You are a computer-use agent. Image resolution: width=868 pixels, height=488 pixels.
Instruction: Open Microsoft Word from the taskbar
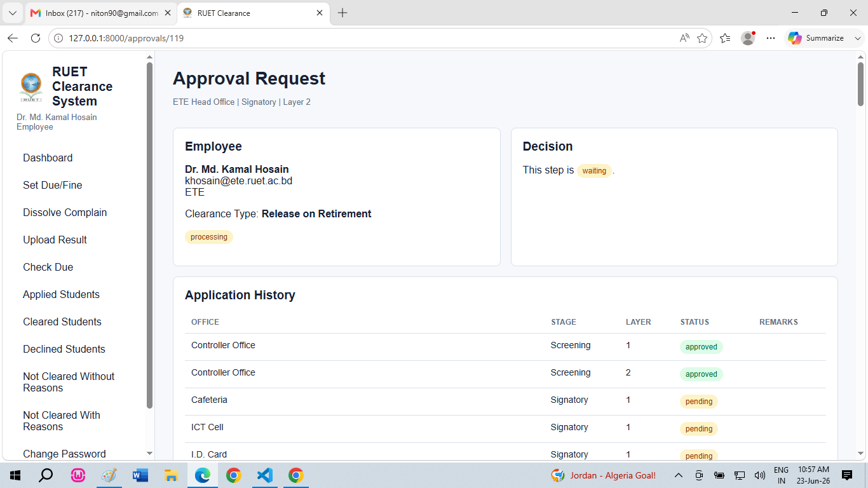(x=140, y=475)
